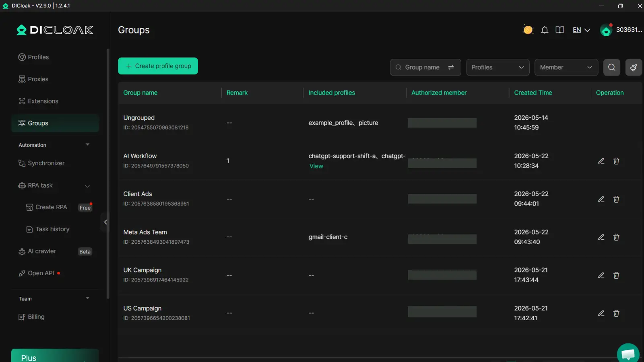Click the clear filters brush icon
The height and width of the screenshot is (362, 644).
(x=634, y=67)
